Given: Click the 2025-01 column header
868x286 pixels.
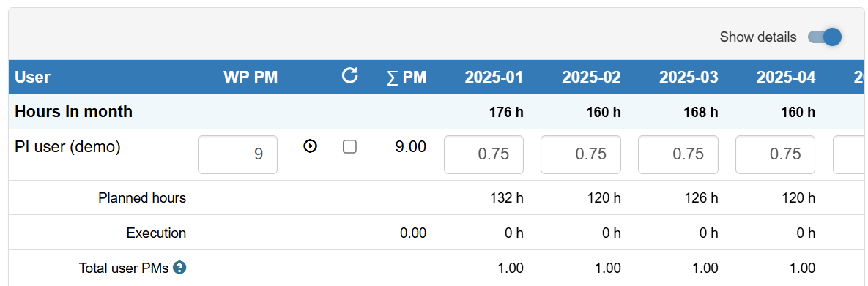Looking at the screenshot, I should point(494,78).
